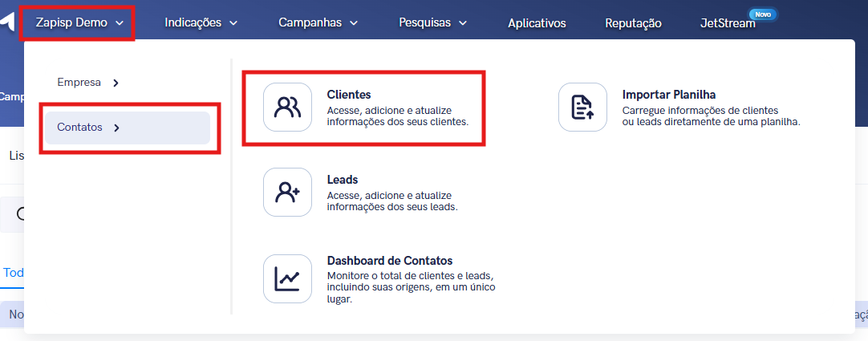Open the Clientes title link
Image resolution: width=868 pixels, height=341 pixels.
(349, 95)
